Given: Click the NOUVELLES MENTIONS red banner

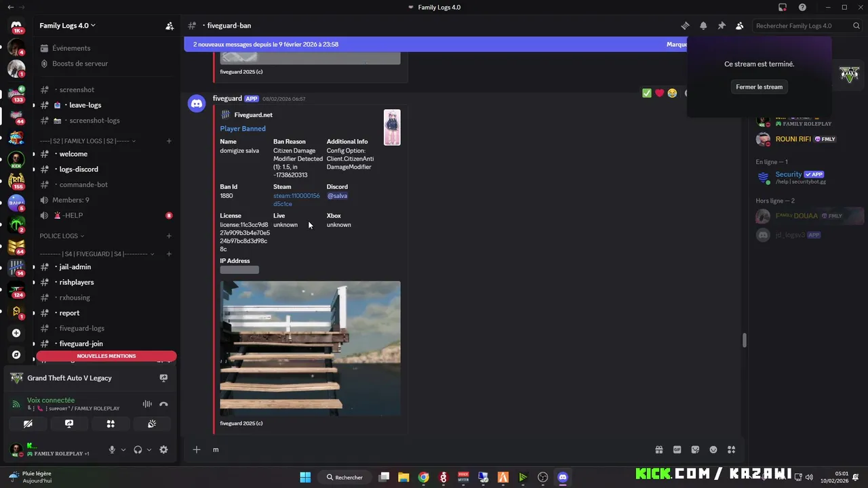Looking at the screenshot, I should (106, 356).
